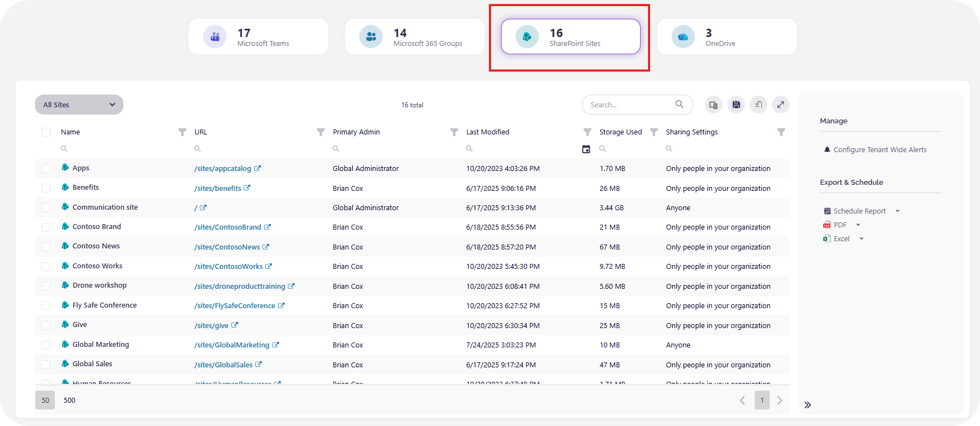Check the Drone workshop row checkbox
Viewport: 980px width, 426px height.
point(46,286)
